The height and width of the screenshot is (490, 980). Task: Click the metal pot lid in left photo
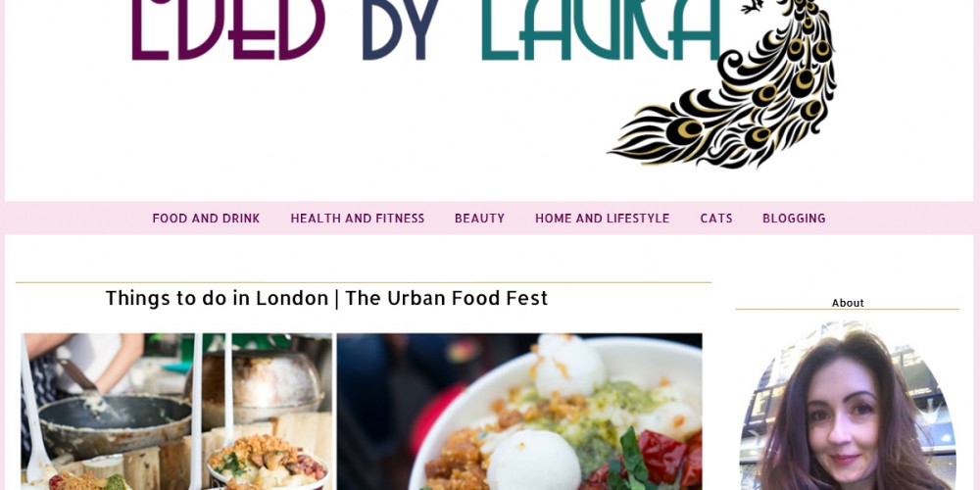[x=262, y=378]
